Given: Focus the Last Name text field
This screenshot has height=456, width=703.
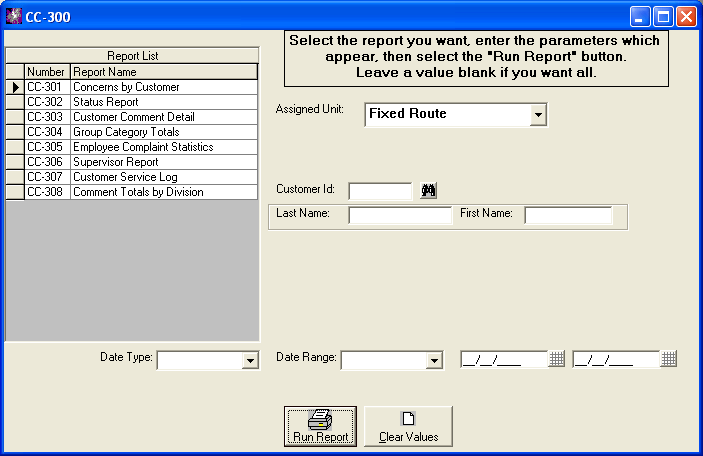Looking at the screenshot, I should [x=400, y=215].
